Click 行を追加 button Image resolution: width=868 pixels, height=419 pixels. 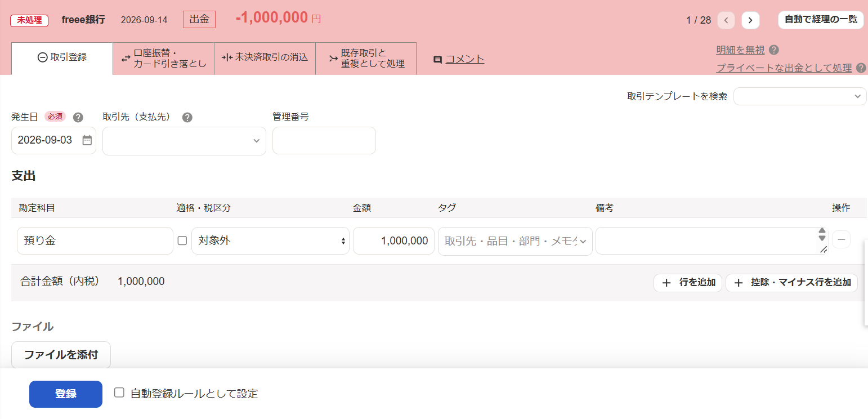(x=688, y=283)
